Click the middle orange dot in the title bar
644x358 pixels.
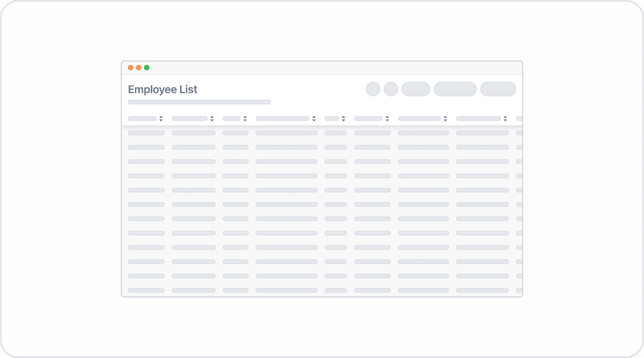point(139,68)
